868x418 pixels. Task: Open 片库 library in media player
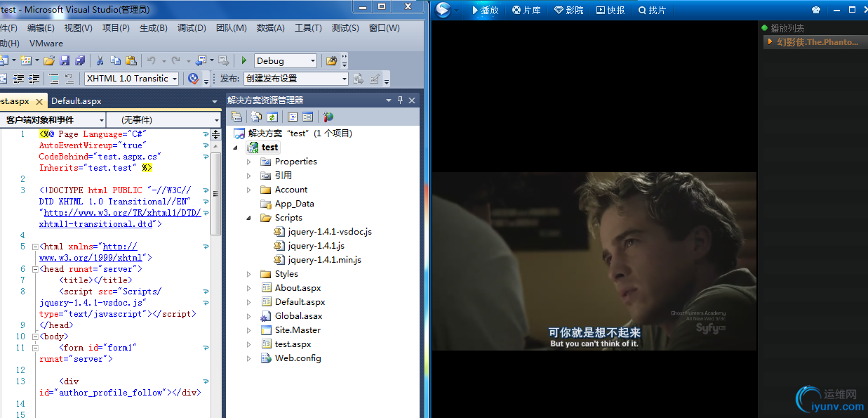(526, 10)
